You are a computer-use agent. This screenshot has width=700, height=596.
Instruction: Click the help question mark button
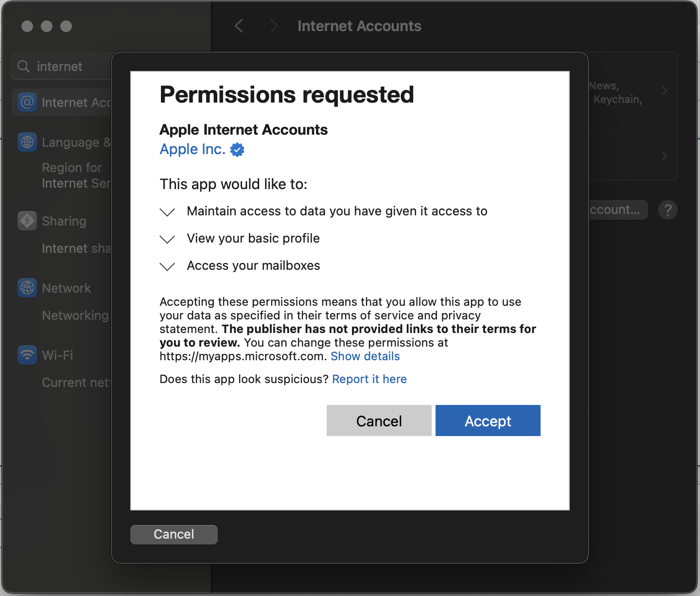pos(668,210)
